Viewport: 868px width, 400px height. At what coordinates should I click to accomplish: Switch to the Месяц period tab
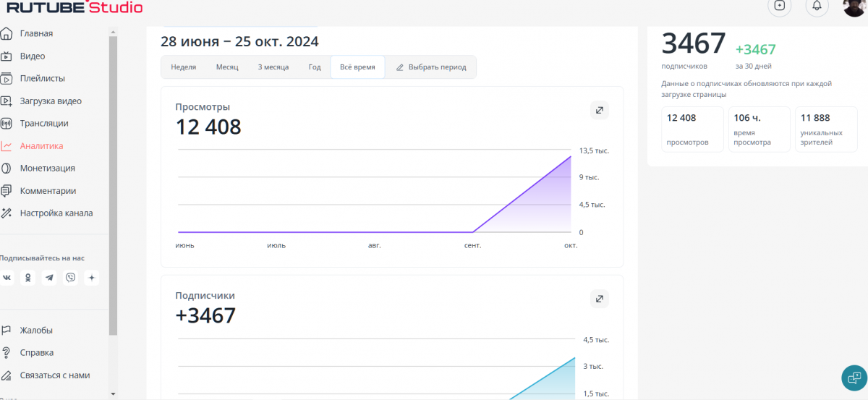tap(227, 67)
